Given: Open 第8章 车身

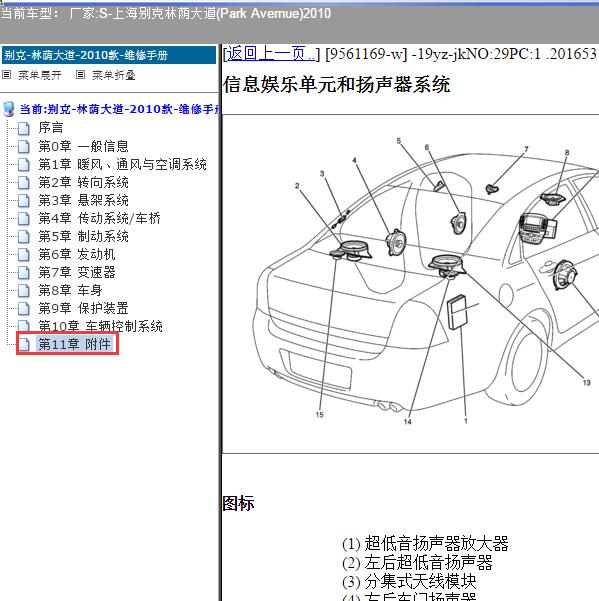Looking at the screenshot, I should tap(70, 291).
